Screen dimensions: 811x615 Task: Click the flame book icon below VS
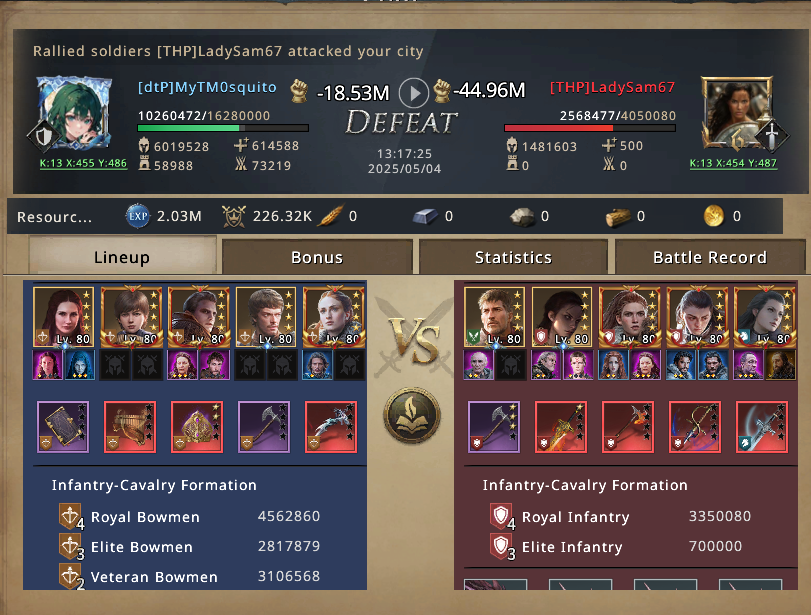(x=412, y=415)
